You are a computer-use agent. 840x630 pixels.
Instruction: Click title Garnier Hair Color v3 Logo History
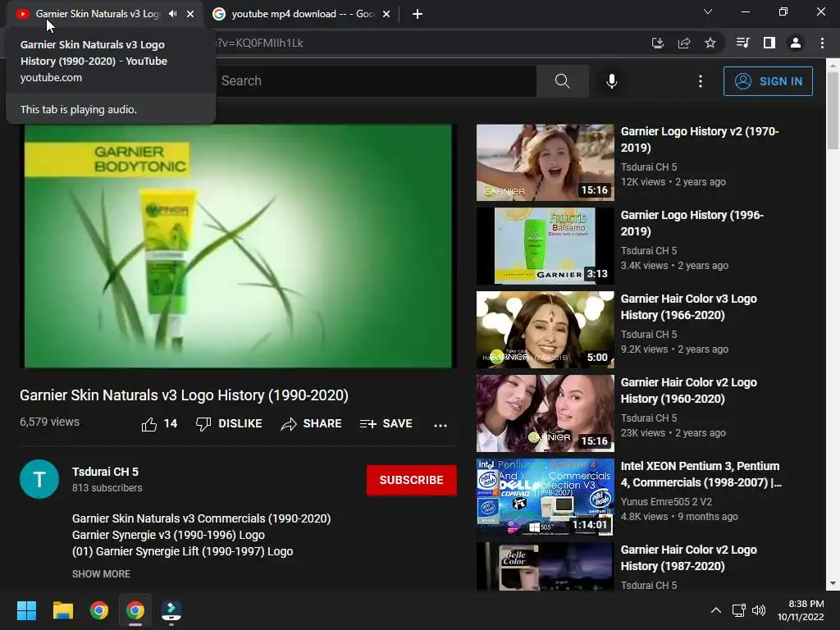689,307
